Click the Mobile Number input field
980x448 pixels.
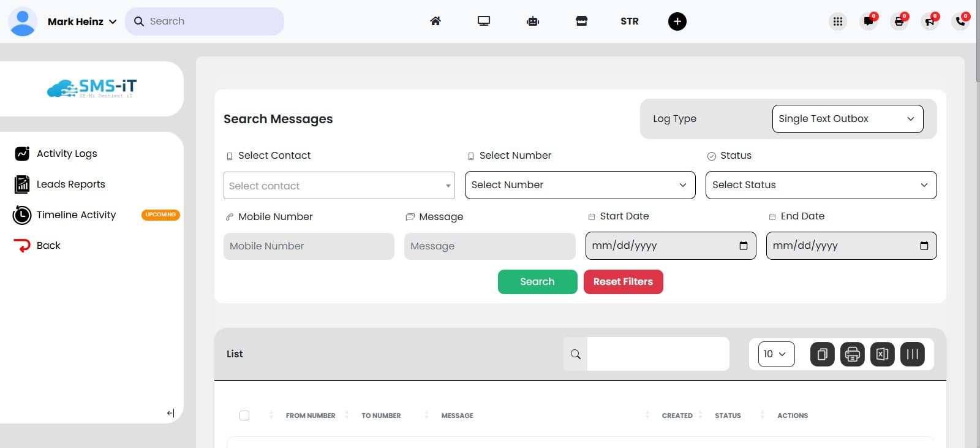tap(309, 246)
